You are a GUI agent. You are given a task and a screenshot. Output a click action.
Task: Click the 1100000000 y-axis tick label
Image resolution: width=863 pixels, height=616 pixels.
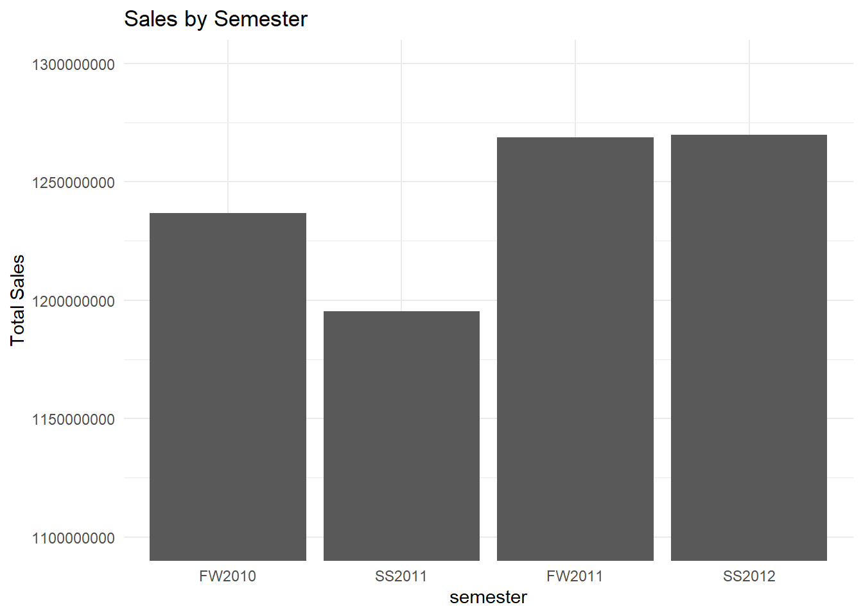pyautogui.click(x=74, y=538)
